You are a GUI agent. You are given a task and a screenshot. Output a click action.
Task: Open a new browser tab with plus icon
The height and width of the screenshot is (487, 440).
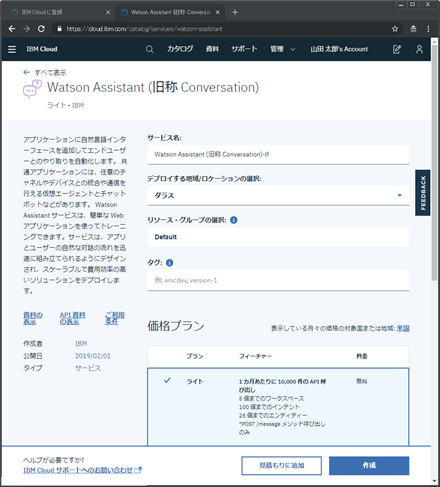tap(235, 12)
